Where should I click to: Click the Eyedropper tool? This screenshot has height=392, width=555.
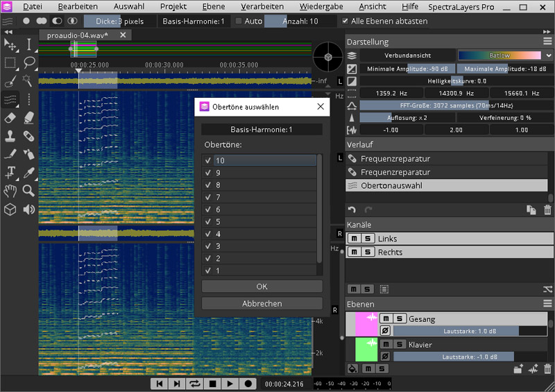(x=29, y=172)
